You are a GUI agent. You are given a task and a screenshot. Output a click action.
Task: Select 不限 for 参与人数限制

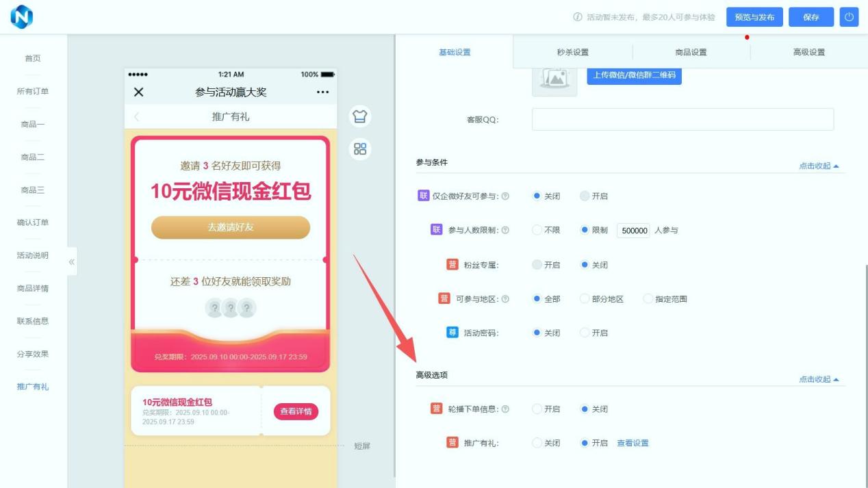(537, 231)
